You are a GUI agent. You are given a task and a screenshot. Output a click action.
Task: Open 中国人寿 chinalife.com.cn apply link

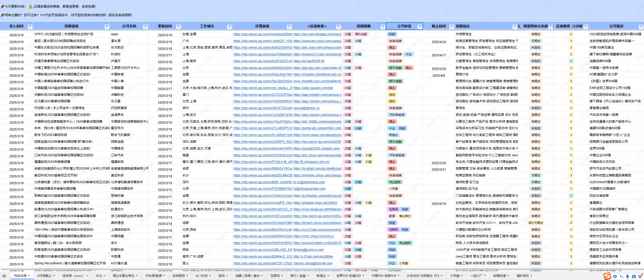[x=317, y=81]
